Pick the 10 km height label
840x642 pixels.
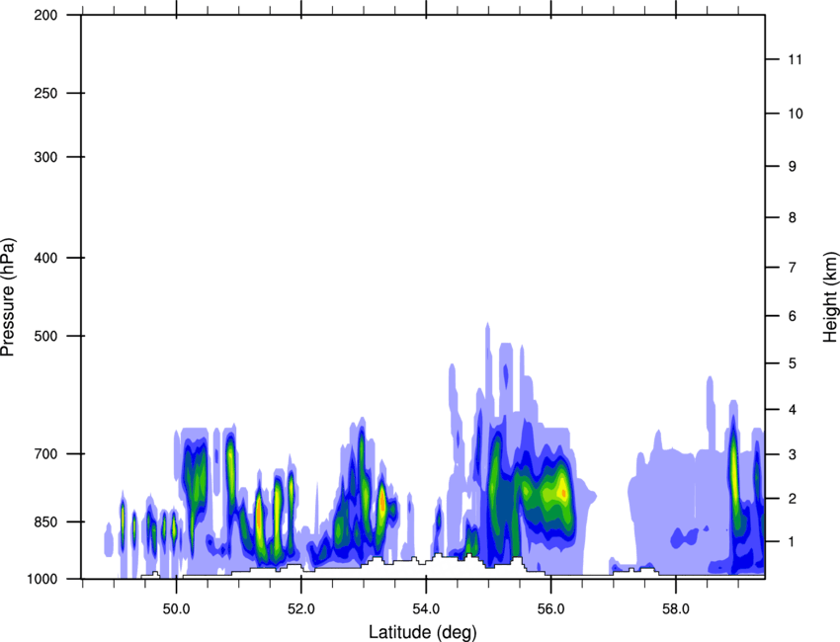coord(796,114)
